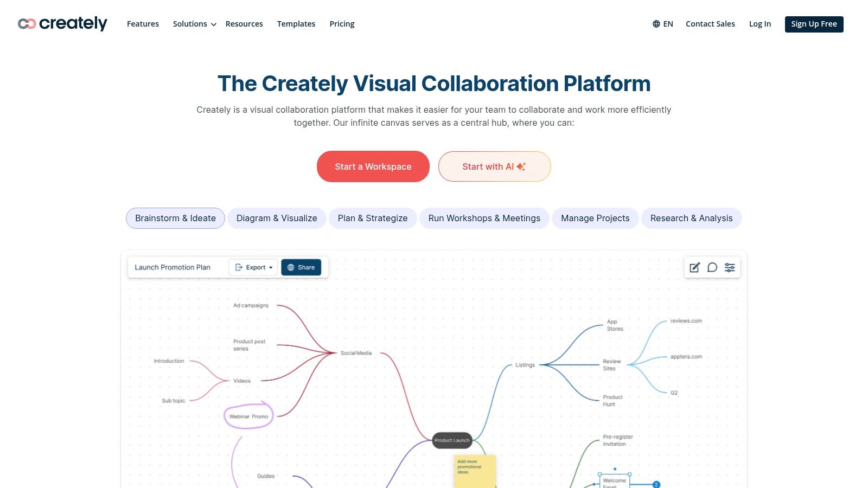Click the reviews.com node
The height and width of the screenshot is (488, 868).
coord(686,321)
